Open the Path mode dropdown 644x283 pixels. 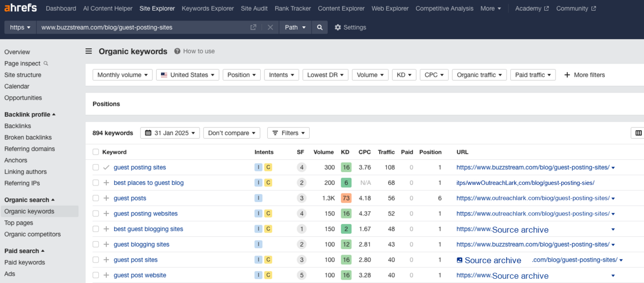pyautogui.click(x=295, y=27)
